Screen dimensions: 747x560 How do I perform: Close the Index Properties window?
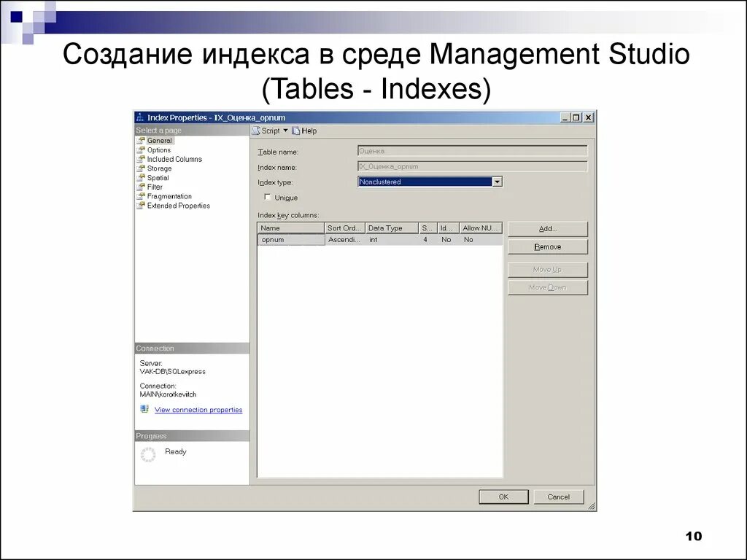coord(589,117)
